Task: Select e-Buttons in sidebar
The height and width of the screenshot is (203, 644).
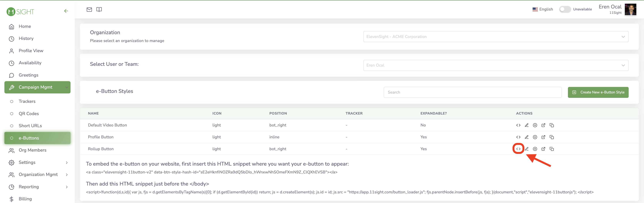Action: [x=37, y=138]
